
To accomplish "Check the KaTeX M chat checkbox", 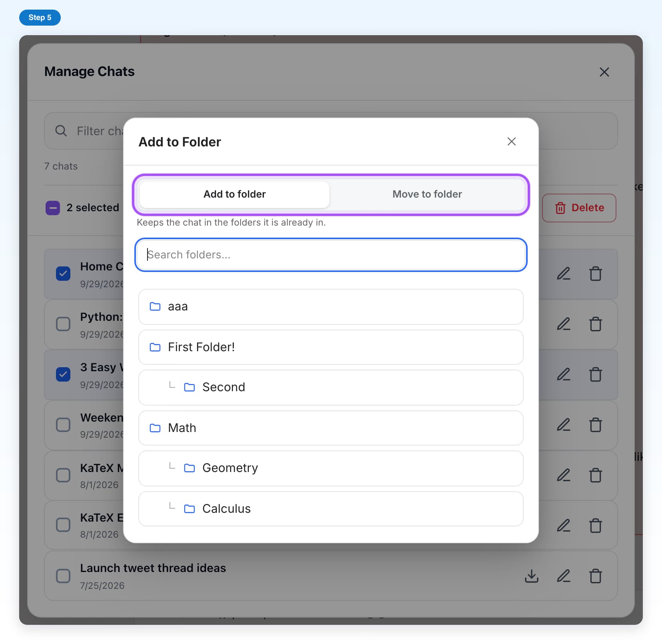I will pos(63,475).
